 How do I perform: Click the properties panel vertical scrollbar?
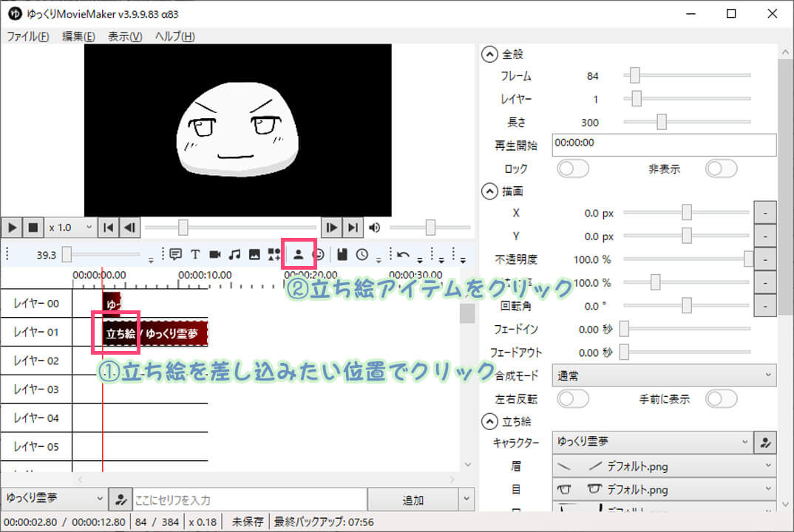(x=785, y=187)
